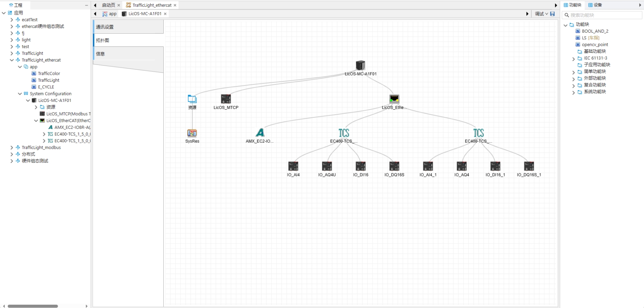Select the LicOS_MTCP node in topology
This screenshot has width=644, height=308.
tap(226, 99)
